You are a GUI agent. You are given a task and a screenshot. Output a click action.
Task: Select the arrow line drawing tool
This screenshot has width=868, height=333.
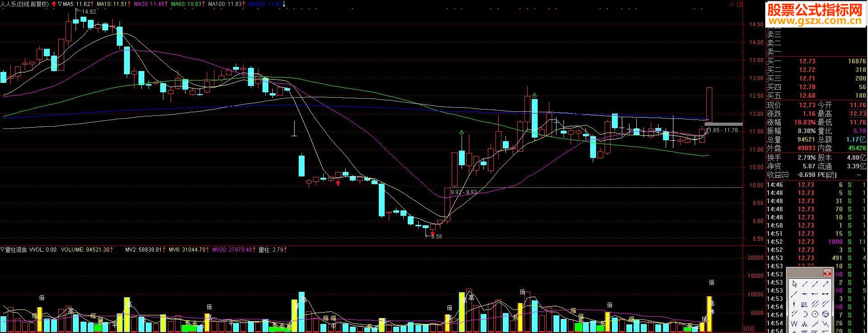pyautogui.click(x=825, y=284)
